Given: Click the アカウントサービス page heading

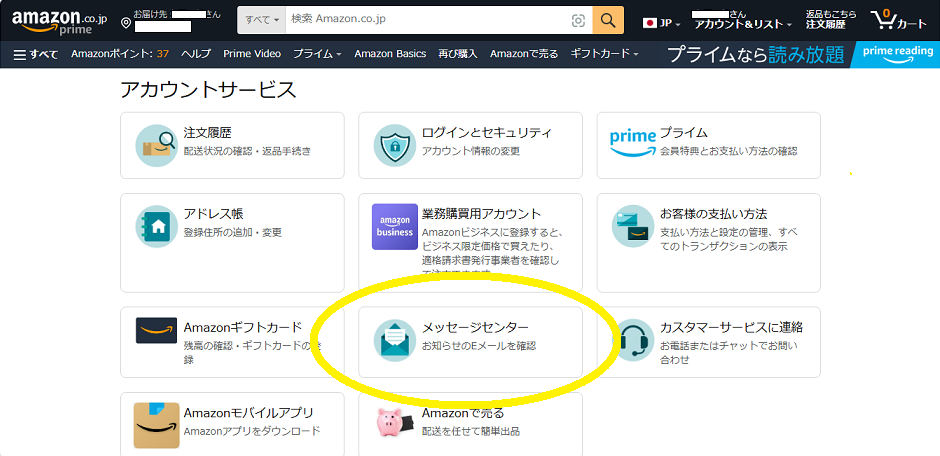Looking at the screenshot, I should (208, 90).
